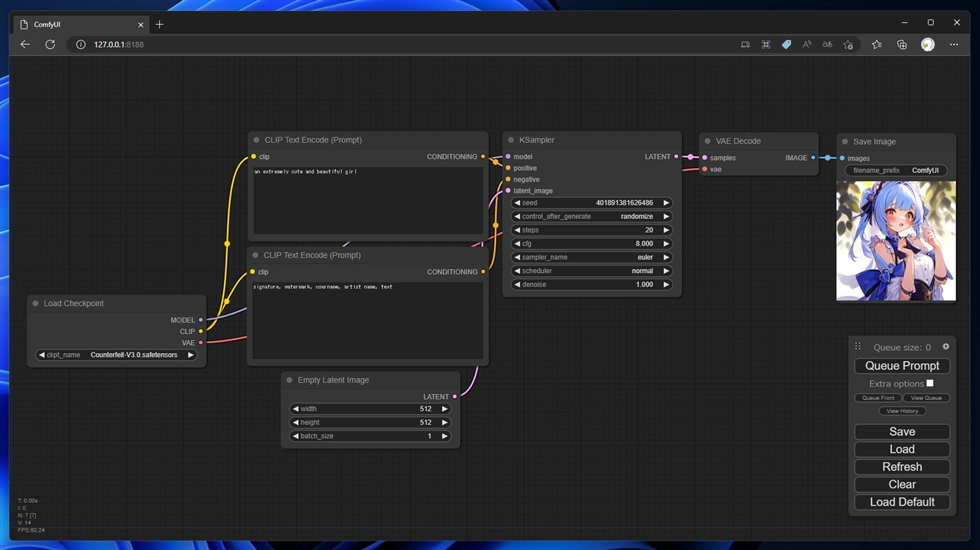Image resolution: width=980 pixels, height=550 pixels.
Task: Enable the Extra options checkbox
Action: tap(930, 383)
